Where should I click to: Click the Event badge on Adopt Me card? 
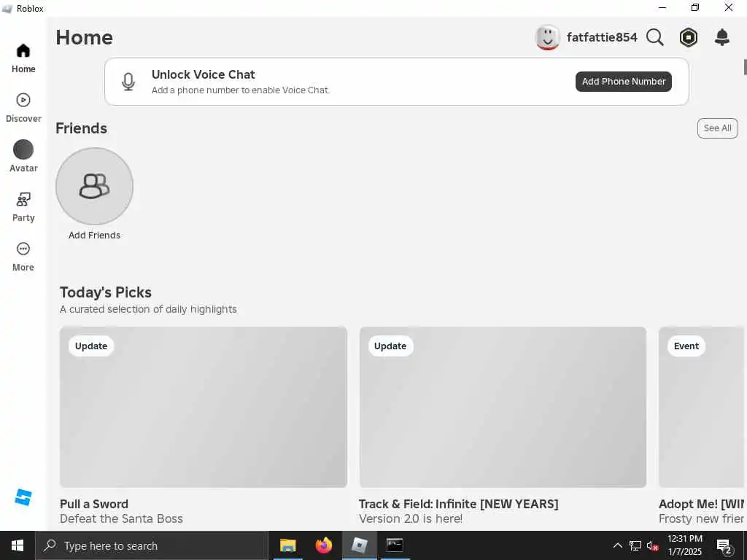point(686,346)
